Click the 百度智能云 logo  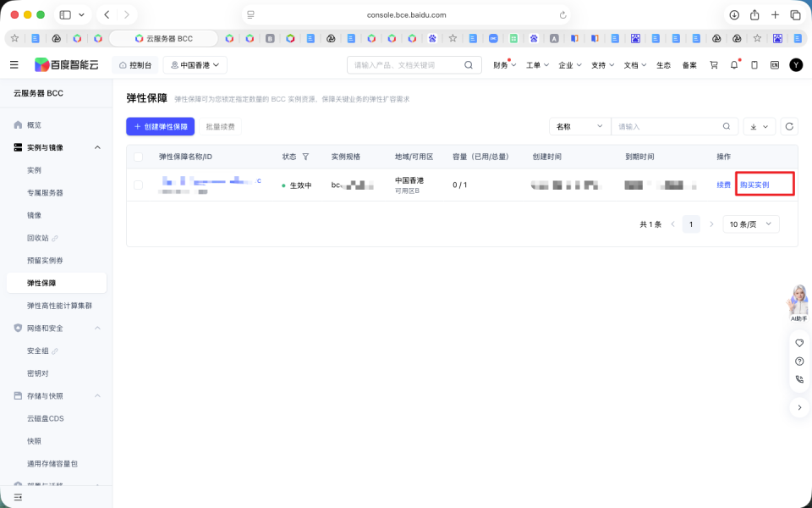[66, 65]
